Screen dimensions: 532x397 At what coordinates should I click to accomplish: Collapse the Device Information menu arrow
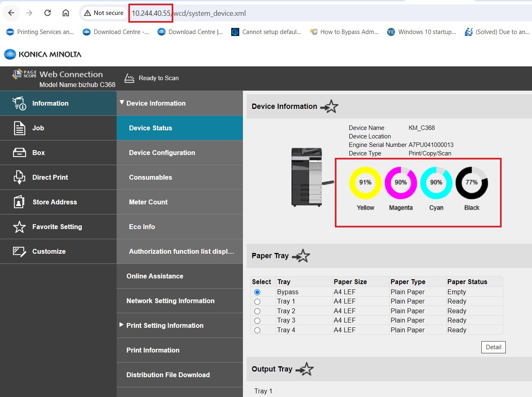click(122, 103)
